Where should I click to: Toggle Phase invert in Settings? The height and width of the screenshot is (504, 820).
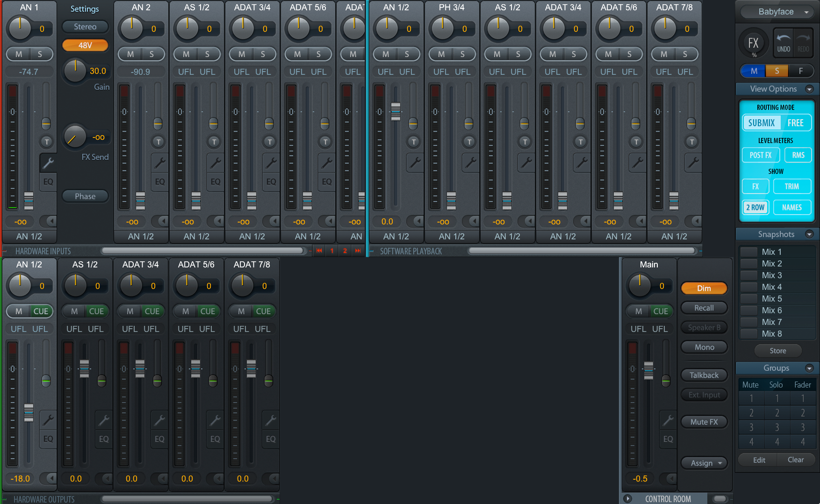pos(85,196)
